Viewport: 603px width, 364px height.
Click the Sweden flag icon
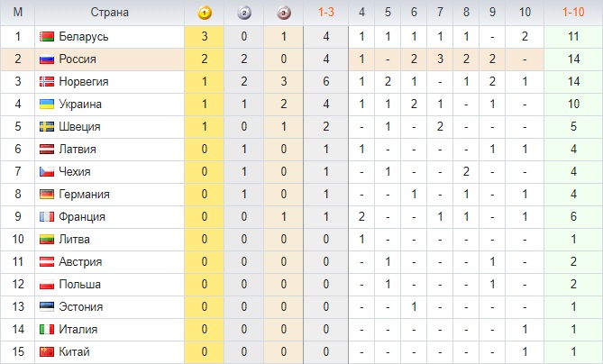47,127
